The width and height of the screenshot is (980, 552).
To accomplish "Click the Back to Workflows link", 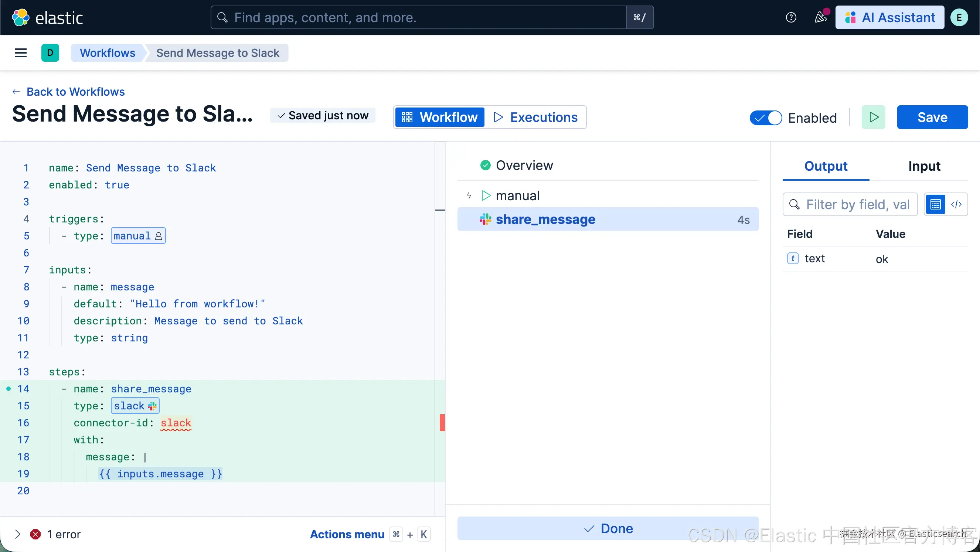I will (75, 92).
